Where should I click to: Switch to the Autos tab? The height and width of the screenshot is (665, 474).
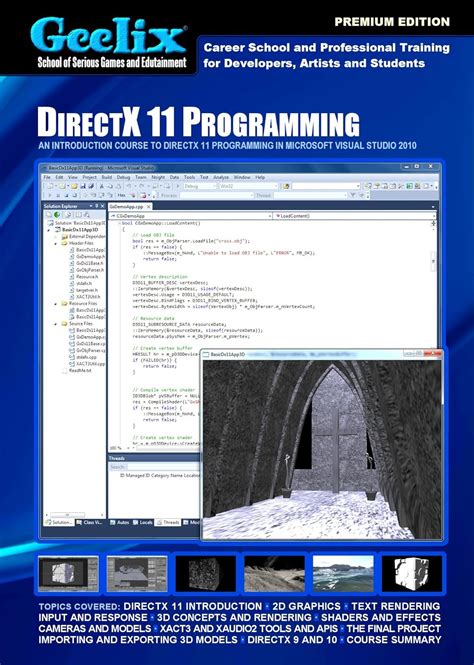click(x=120, y=522)
